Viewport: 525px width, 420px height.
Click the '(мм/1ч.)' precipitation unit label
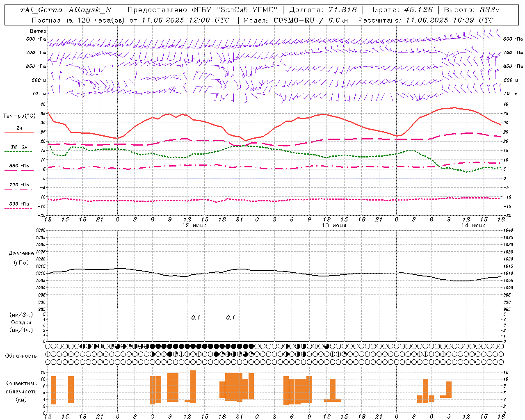pyautogui.click(x=21, y=330)
